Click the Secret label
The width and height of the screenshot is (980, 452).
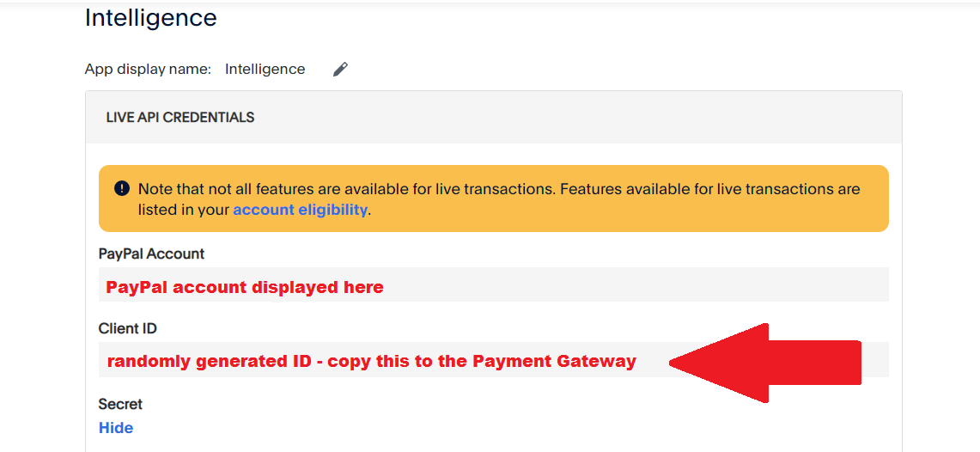(x=120, y=405)
